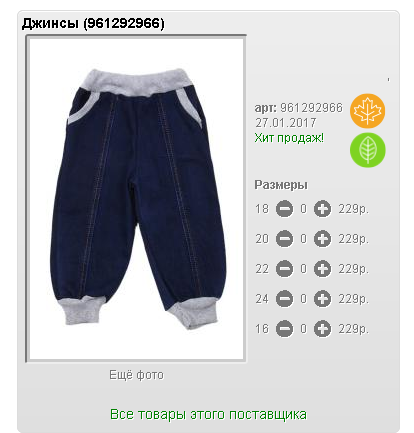Click plus icon for size 22
The height and width of the screenshot is (433, 414).
point(322,269)
